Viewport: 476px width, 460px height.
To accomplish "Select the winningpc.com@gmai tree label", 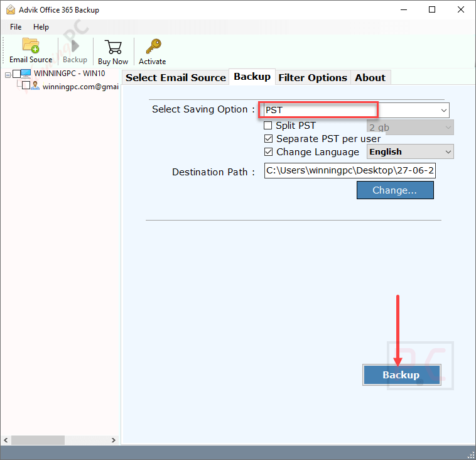I will (80, 87).
